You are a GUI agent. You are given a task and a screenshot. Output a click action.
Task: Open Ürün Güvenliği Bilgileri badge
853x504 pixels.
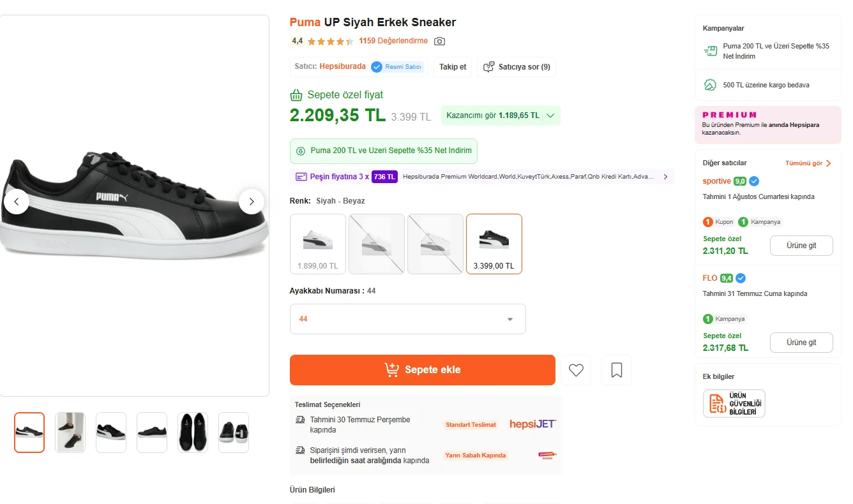click(x=734, y=403)
